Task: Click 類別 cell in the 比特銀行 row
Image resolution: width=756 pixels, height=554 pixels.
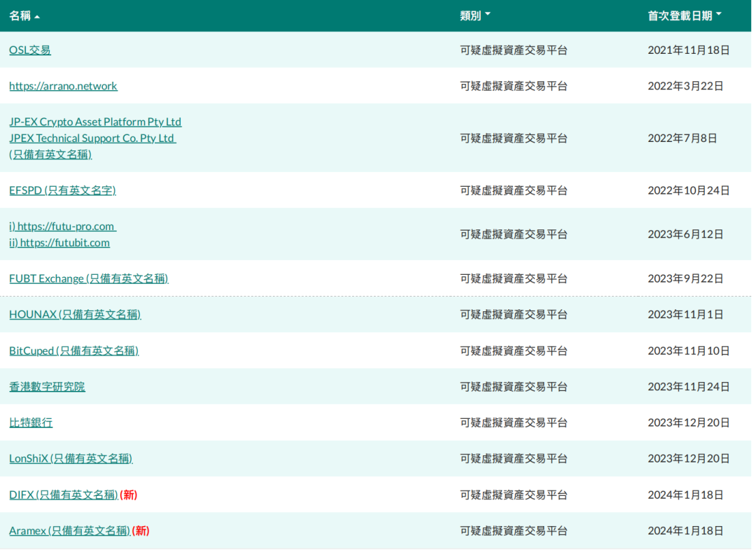Action: coord(513,422)
